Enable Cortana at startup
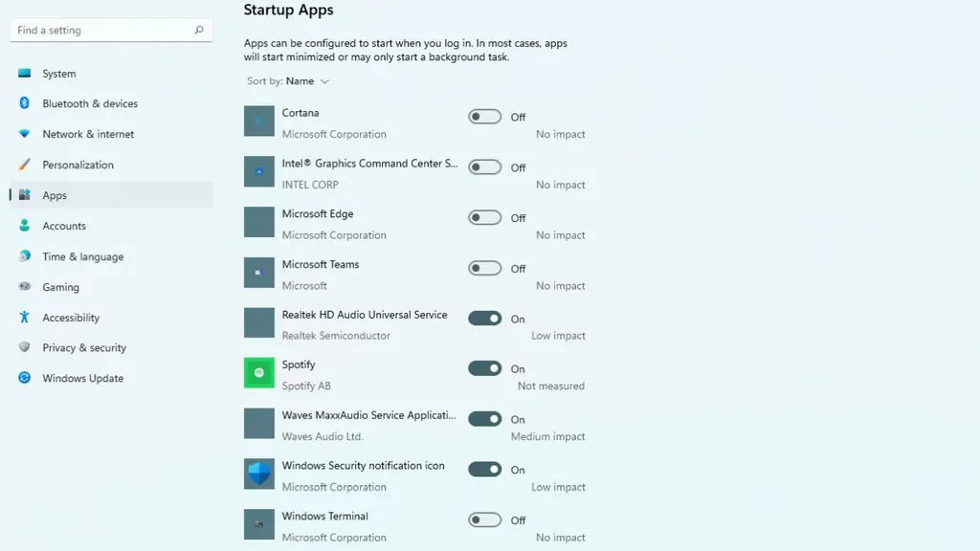980x551 pixels. click(484, 117)
